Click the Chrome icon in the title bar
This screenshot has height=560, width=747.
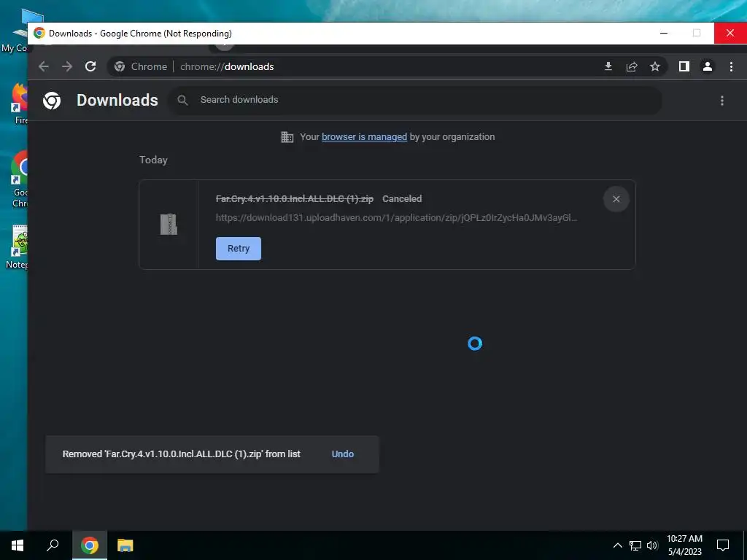point(39,33)
